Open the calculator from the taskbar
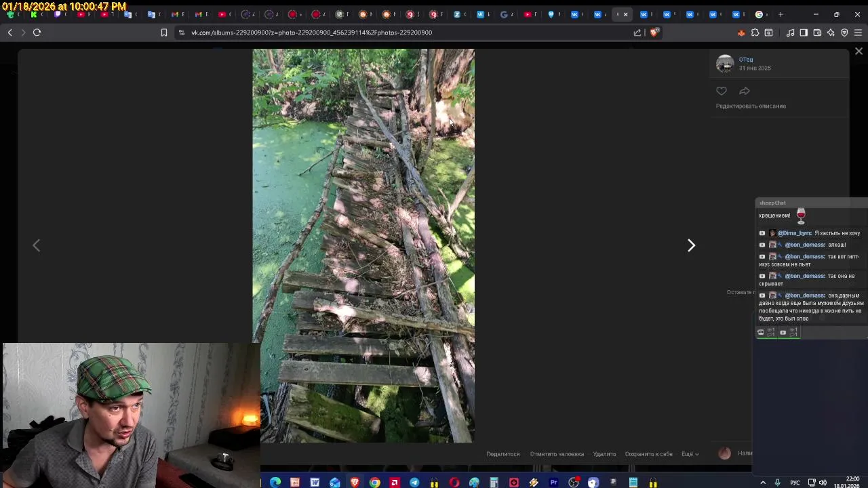Screen dimensions: 868x488 pos(494,483)
